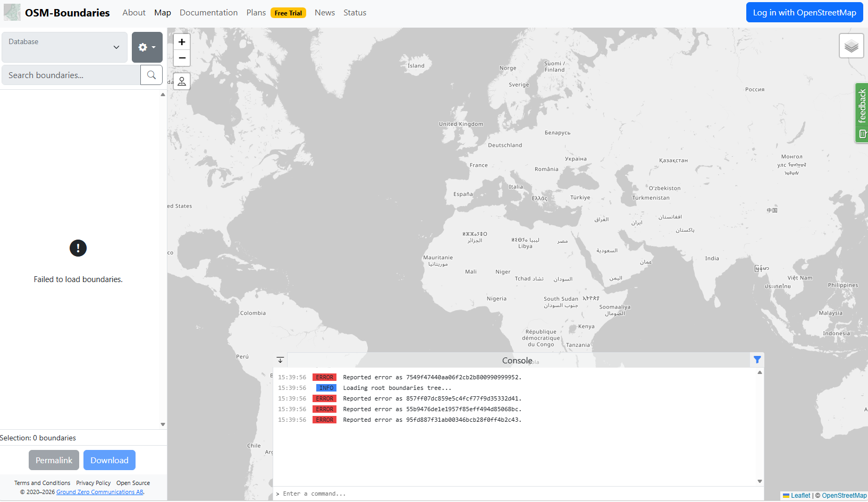Screen dimensions: 868x502
Task: Go to the News page
Action: [x=325, y=13]
